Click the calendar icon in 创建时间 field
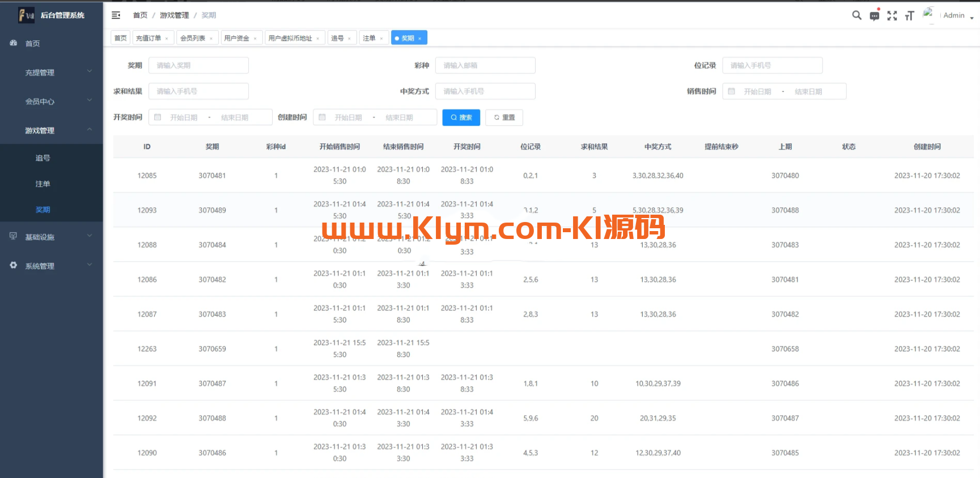Image resolution: width=980 pixels, height=478 pixels. (323, 117)
